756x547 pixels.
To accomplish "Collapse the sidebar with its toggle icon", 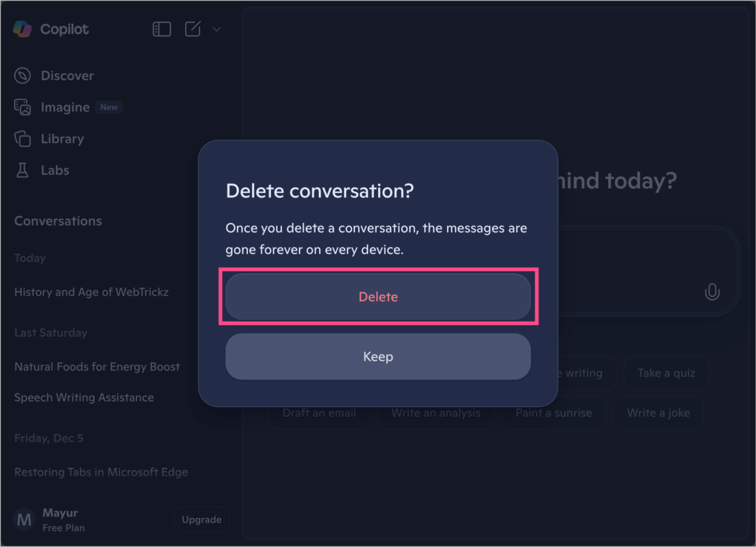I will [161, 29].
